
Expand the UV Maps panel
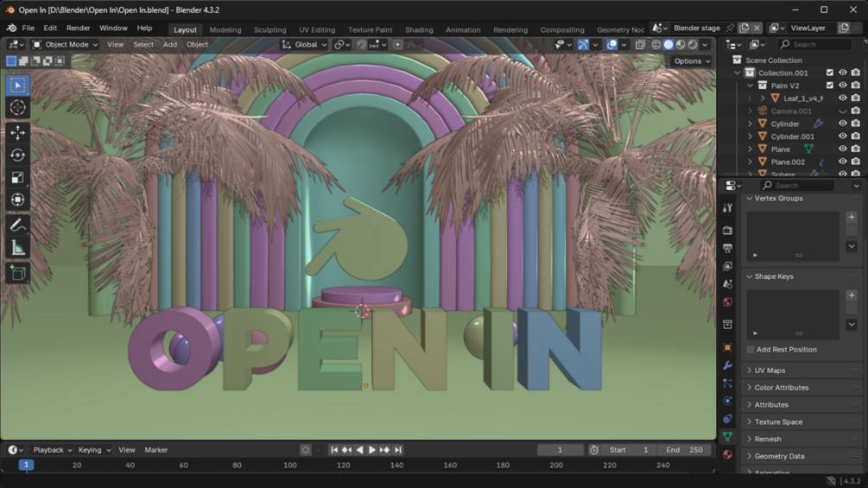point(769,371)
